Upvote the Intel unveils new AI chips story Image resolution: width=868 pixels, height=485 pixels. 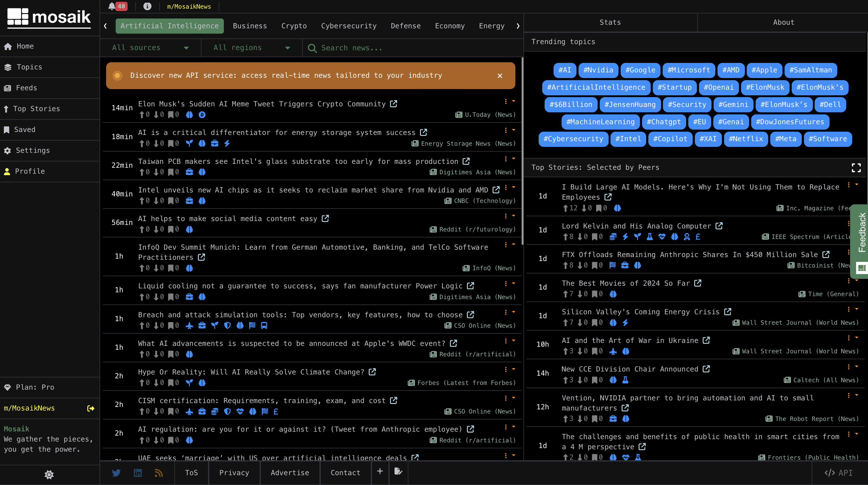[142, 201]
